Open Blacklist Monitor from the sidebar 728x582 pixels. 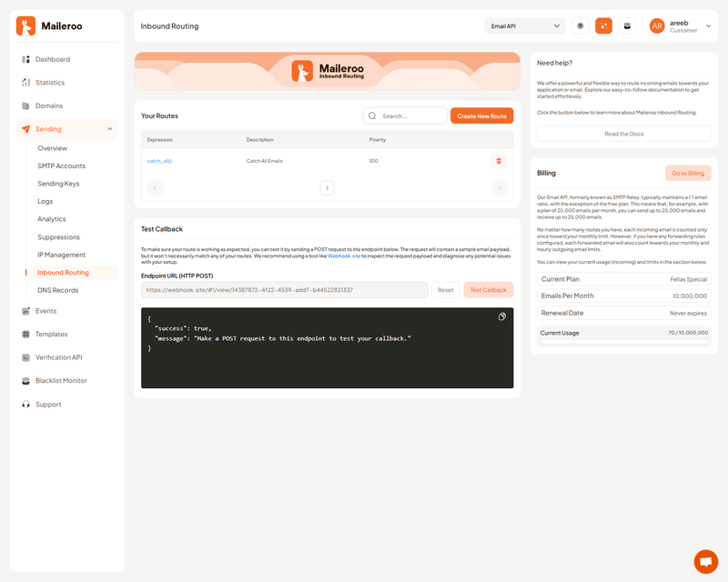click(61, 380)
